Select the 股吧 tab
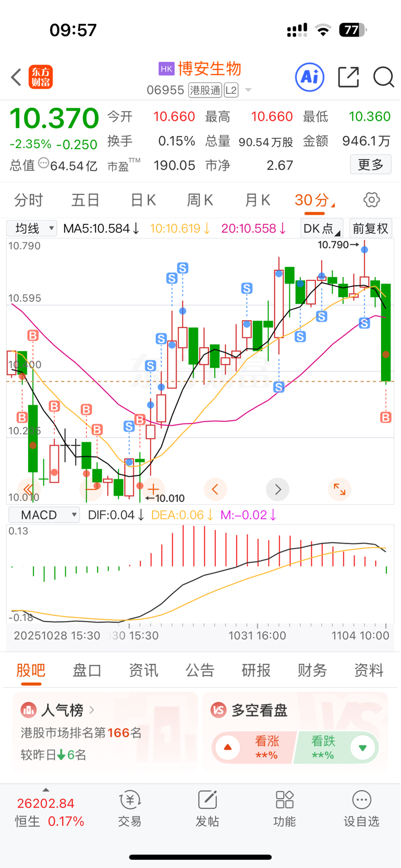The width and height of the screenshot is (401, 868). (31, 670)
